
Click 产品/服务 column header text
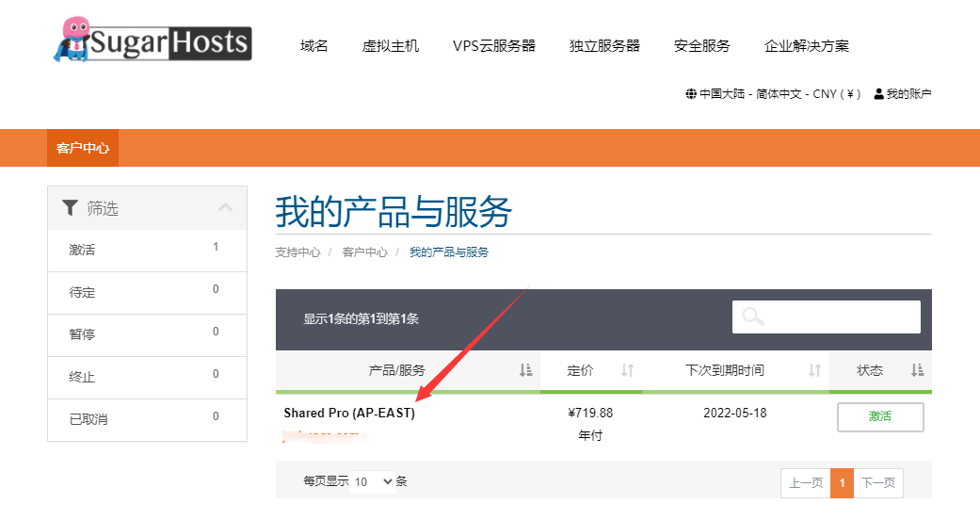coord(397,370)
